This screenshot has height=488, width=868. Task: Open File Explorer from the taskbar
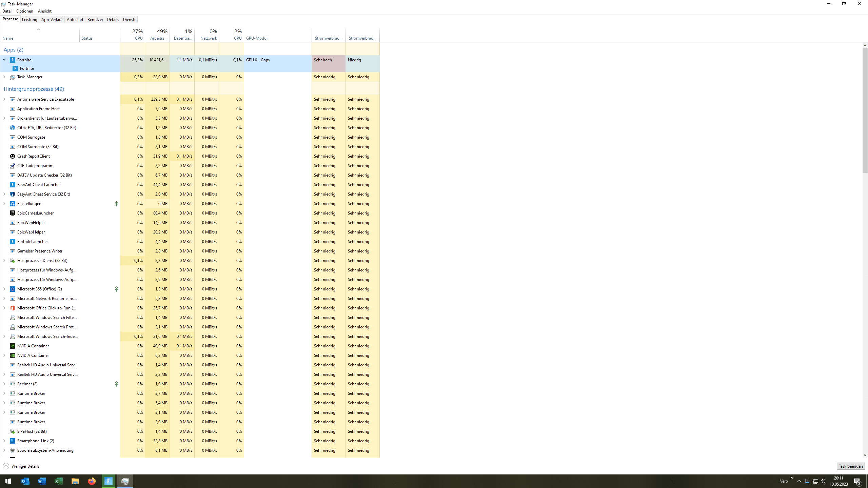click(75, 481)
